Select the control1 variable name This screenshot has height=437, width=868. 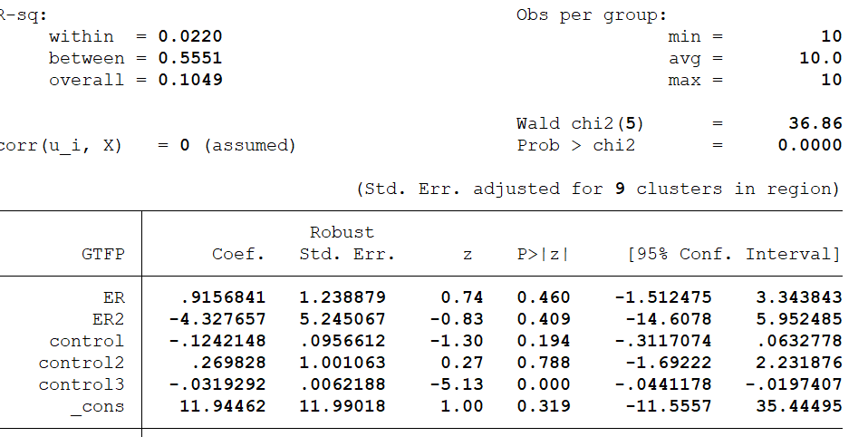pos(87,341)
